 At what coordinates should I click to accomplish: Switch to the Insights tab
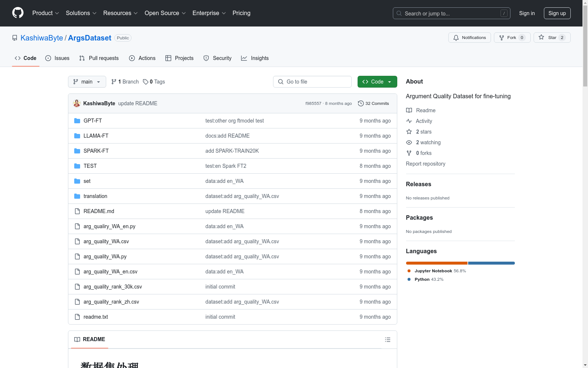[x=255, y=58]
